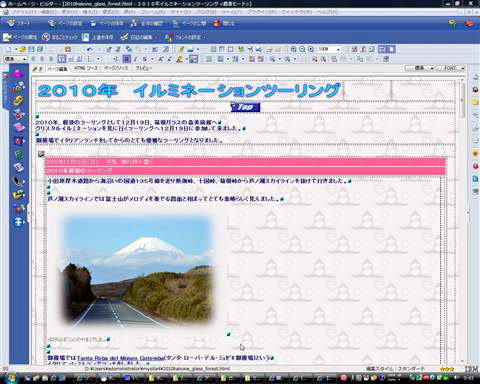Screen dimensions: 480x384
Task: Click the open folder icon in toolbar
Action: [x=22, y=49]
